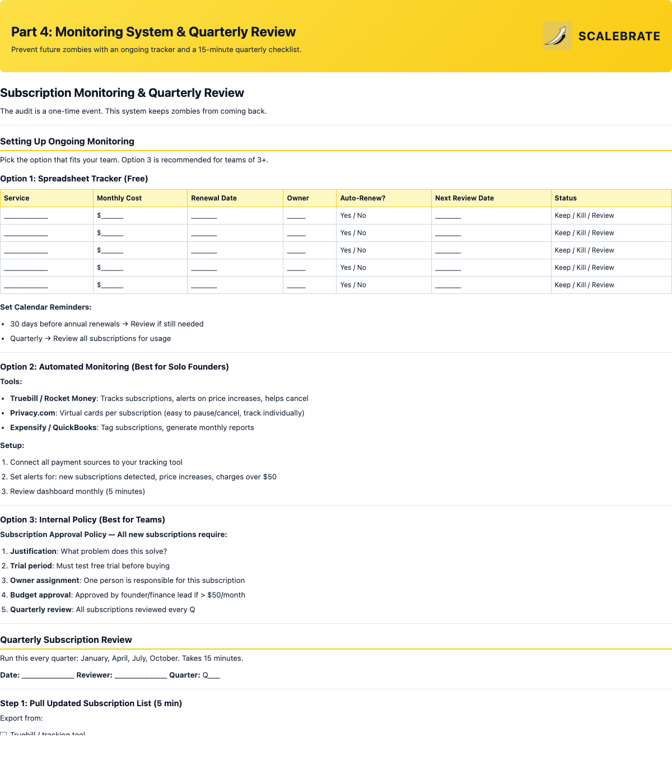The height and width of the screenshot is (784, 672).
Task: Click the blank field after 'Reviewer:'
Action: point(141,675)
